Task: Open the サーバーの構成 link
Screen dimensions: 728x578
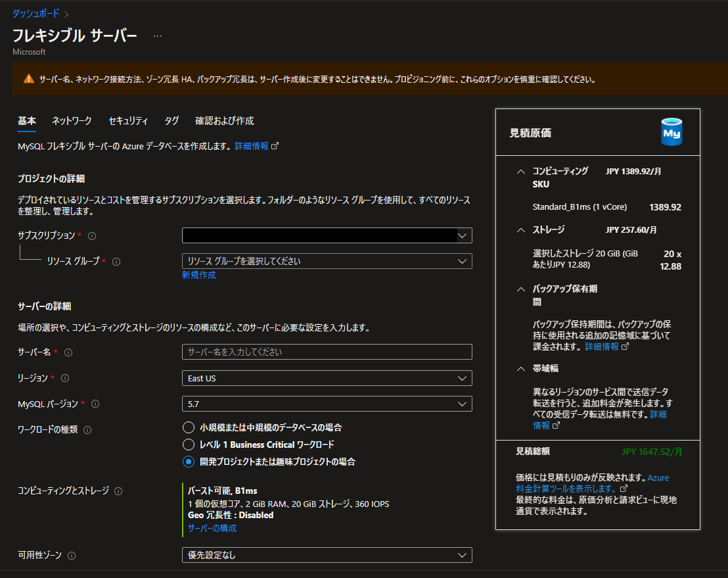Action: (212, 528)
